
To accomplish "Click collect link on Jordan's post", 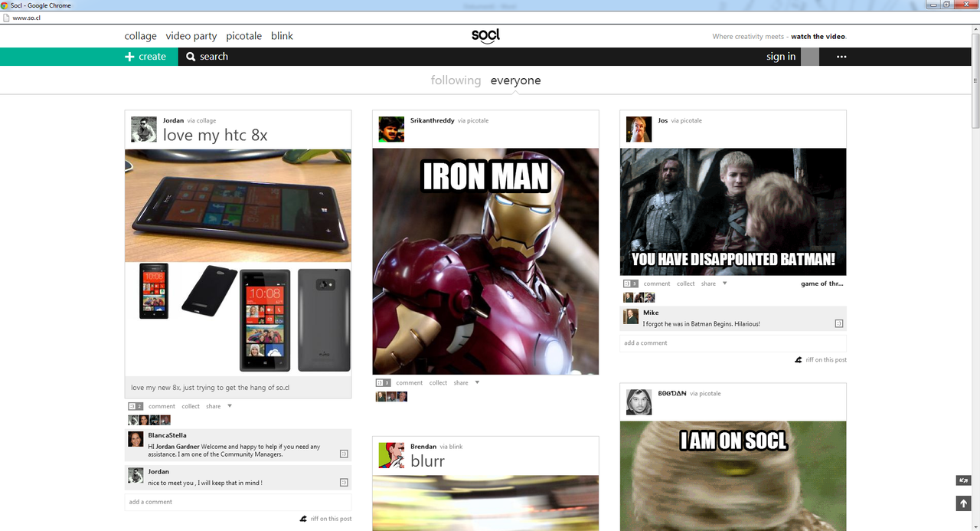I will tap(191, 406).
